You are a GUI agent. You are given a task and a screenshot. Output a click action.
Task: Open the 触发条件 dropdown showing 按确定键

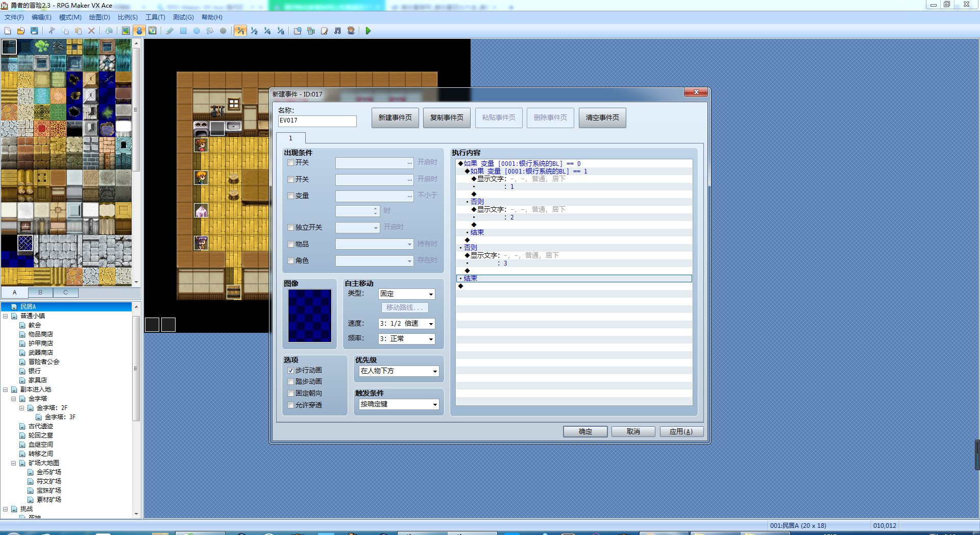399,404
